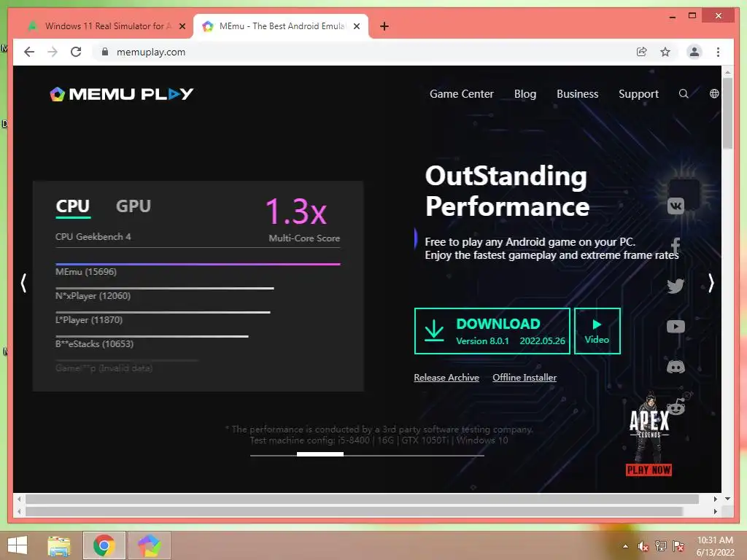
Task: Open the VK social icon
Action: click(x=676, y=206)
